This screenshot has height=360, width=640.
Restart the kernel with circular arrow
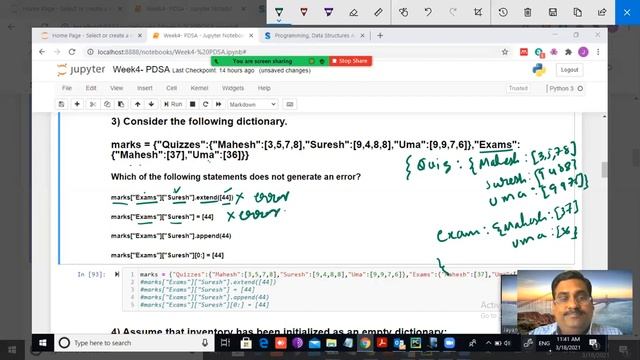tap(205, 104)
